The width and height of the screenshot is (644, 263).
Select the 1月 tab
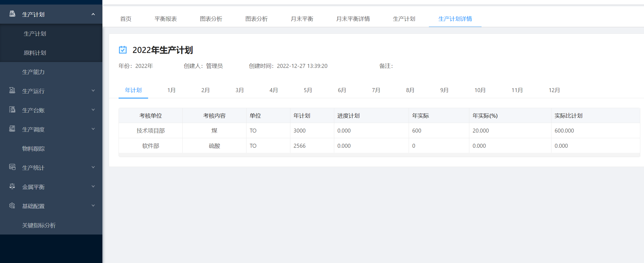pyautogui.click(x=172, y=90)
